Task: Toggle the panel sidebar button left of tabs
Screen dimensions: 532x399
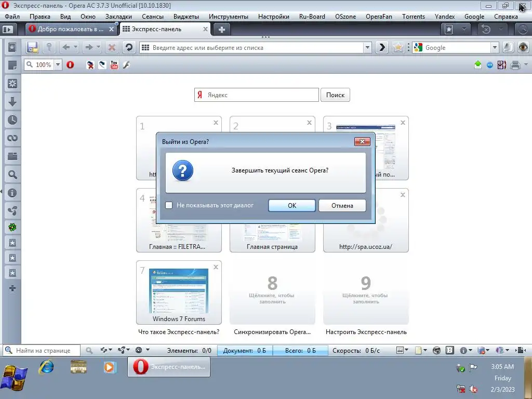Action: tap(7, 30)
